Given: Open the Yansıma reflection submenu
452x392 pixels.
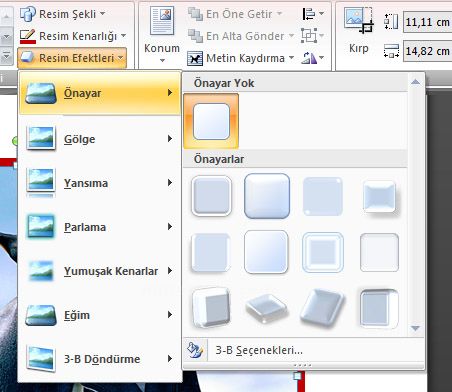Looking at the screenshot, I should click(100, 183).
